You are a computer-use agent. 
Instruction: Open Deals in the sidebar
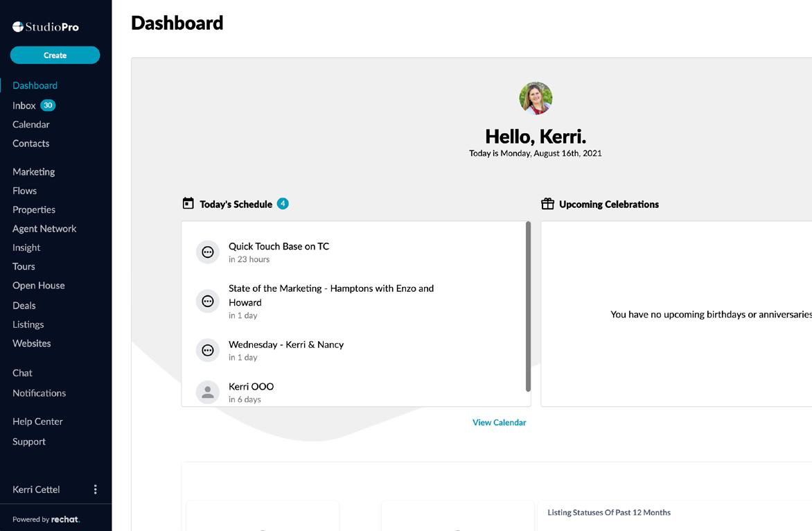(24, 306)
